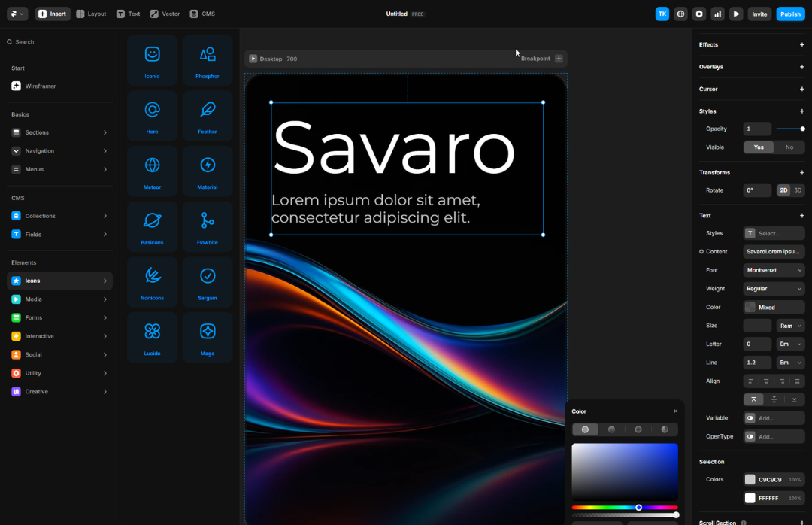This screenshot has height=525, width=812.
Task: Click the Publish button
Action: pos(790,13)
